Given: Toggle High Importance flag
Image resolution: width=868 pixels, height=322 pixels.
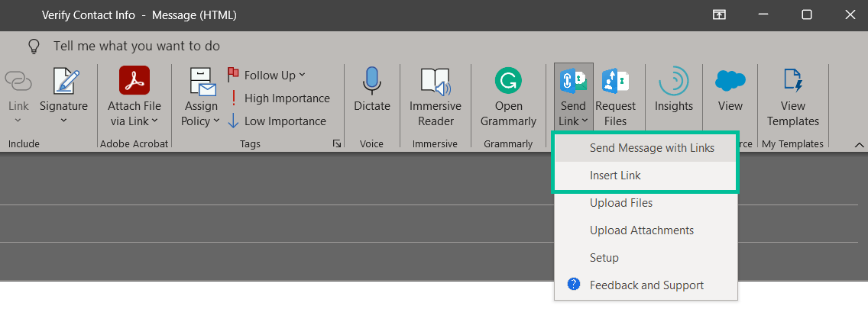Looking at the screenshot, I should pyautogui.click(x=279, y=98).
